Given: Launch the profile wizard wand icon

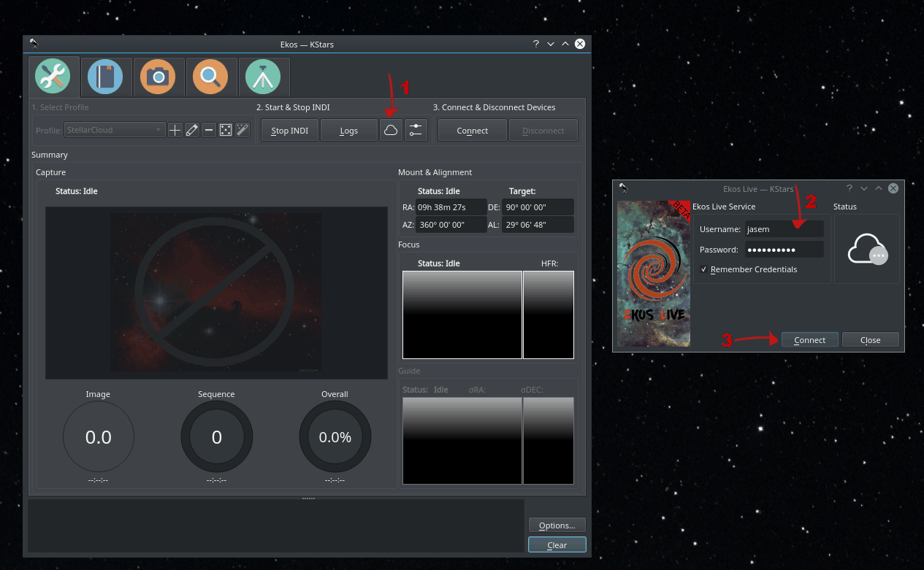Looking at the screenshot, I should click(x=243, y=131).
